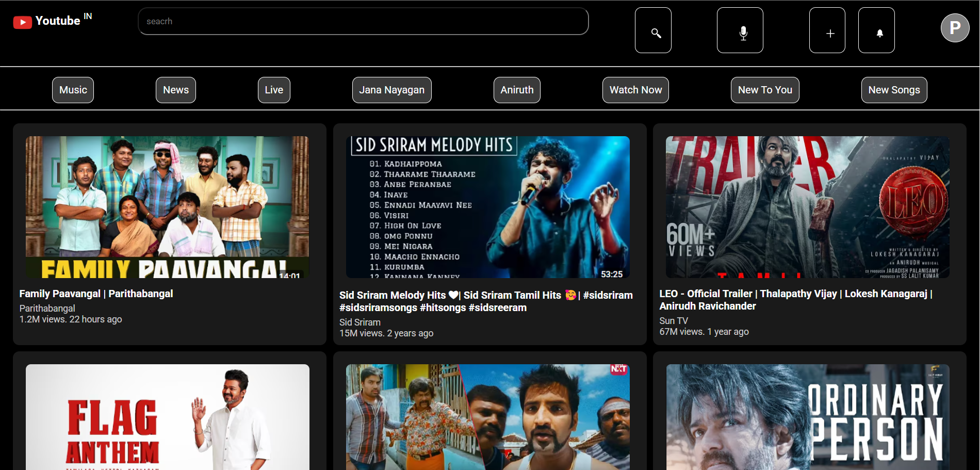Open the LEO Official Trailer title link
Viewport: 980px width, 470px height.
[795, 300]
